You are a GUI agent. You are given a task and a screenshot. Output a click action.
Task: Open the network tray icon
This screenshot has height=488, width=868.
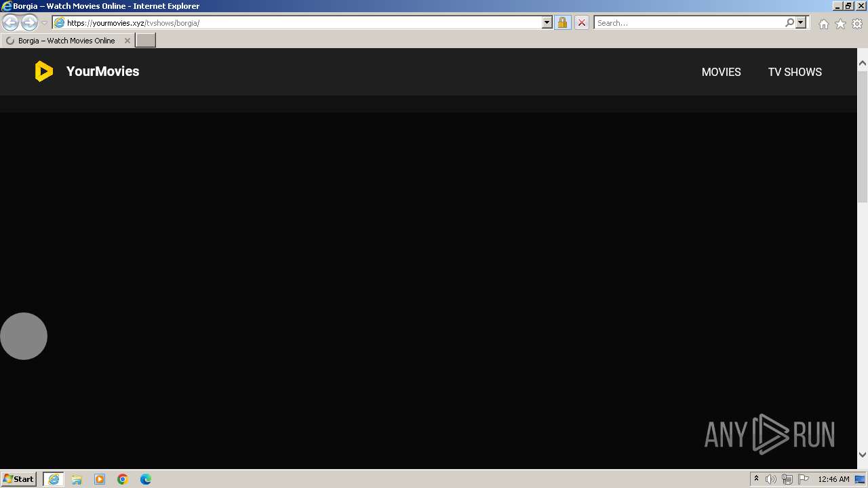click(x=787, y=479)
